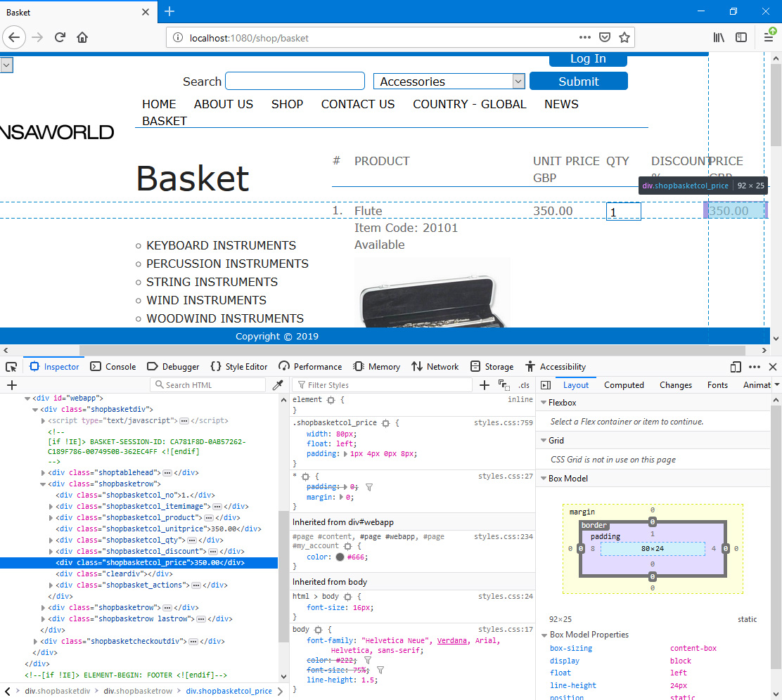This screenshot has height=700, width=782.
Task: Collapse the div#webapp node
Action: point(27,398)
